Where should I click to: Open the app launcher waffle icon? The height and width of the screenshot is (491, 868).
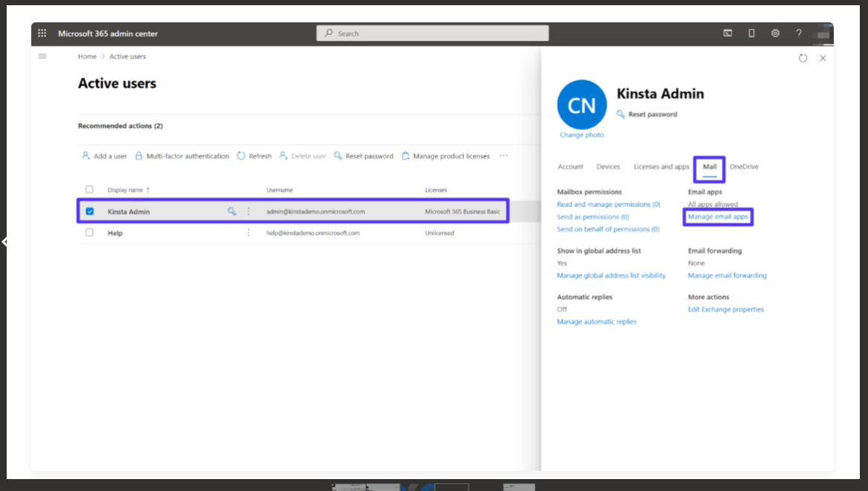click(42, 34)
